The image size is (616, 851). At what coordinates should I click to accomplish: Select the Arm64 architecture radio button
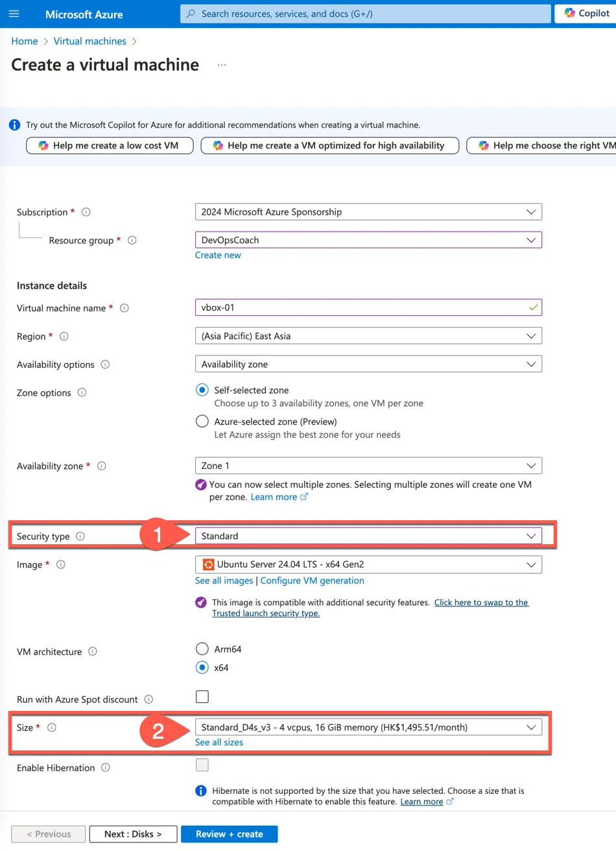pyautogui.click(x=202, y=649)
